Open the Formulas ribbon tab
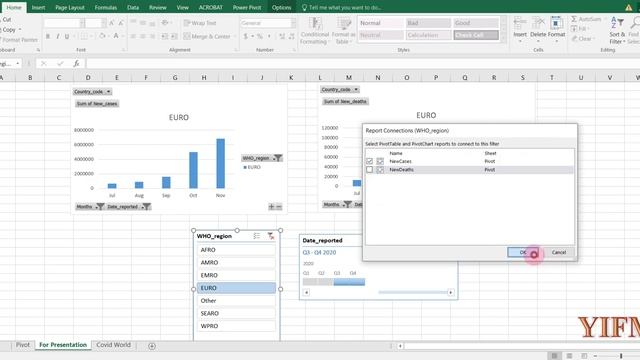The width and height of the screenshot is (640, 360). pyautogui.click(x=105, y=7)
